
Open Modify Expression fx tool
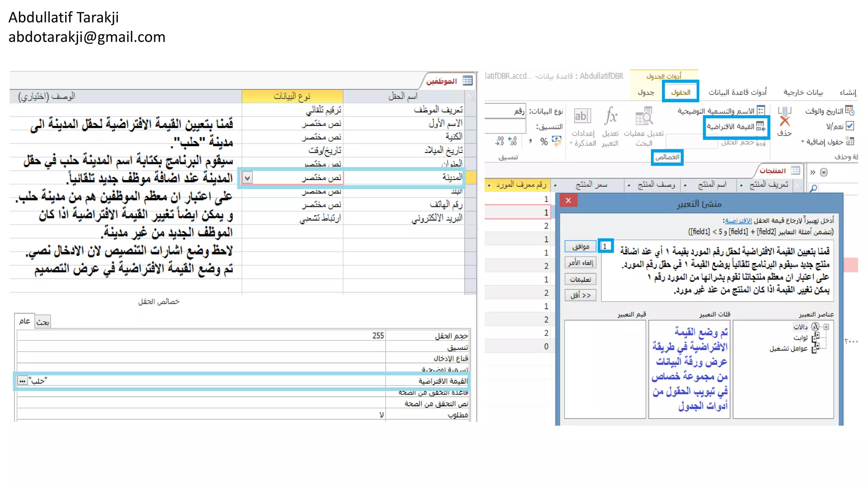pos(610,116)
